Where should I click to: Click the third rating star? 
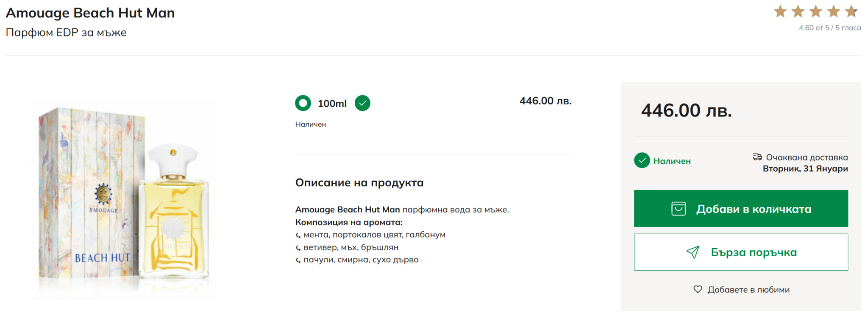pos(816,11)
